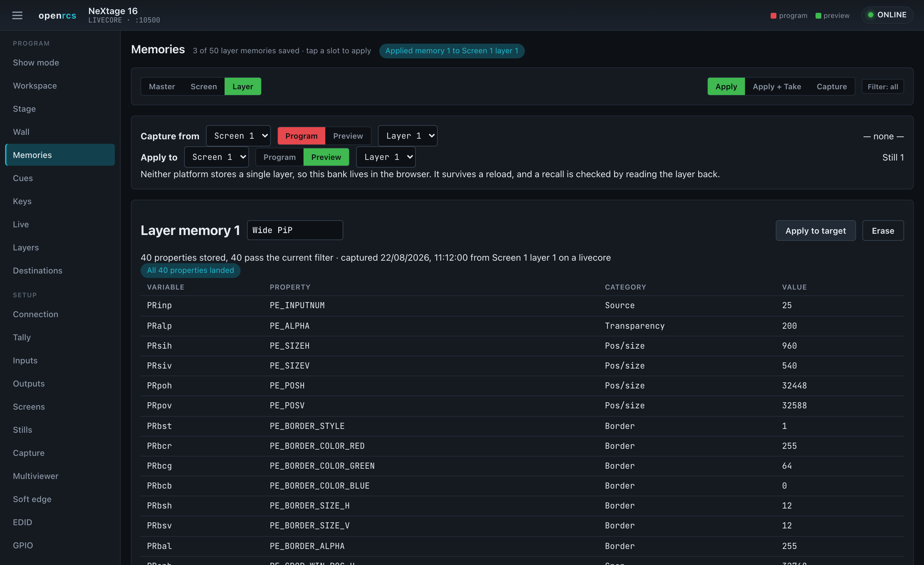Viewport: 924px width, 565px height.
Task: Open the hamburger menu icon
Action: point(17,15)
